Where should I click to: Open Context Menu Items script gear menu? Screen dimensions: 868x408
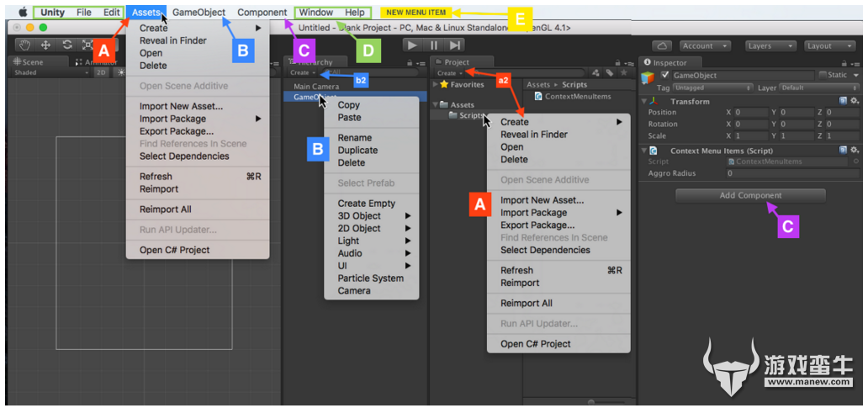point(855,150)
